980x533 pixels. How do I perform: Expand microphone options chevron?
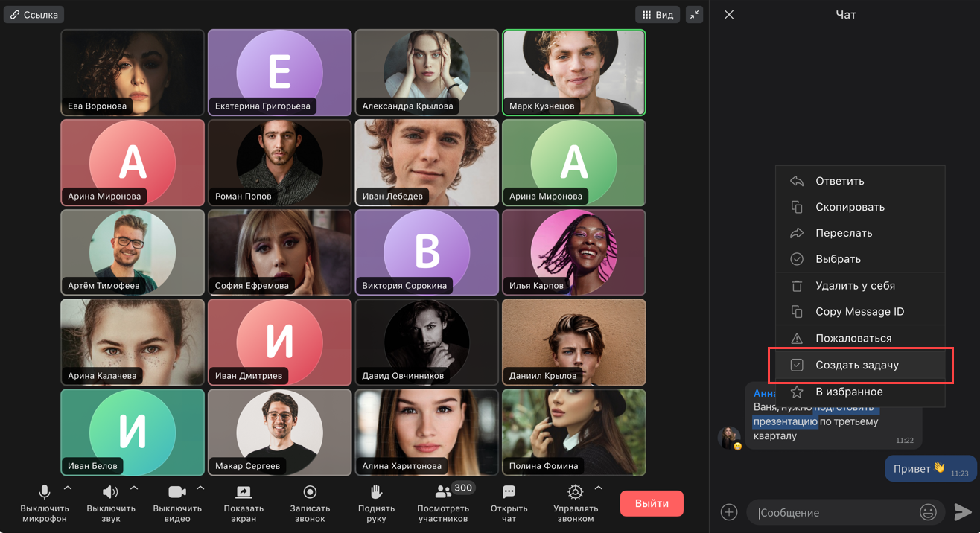tap(68, 488)
